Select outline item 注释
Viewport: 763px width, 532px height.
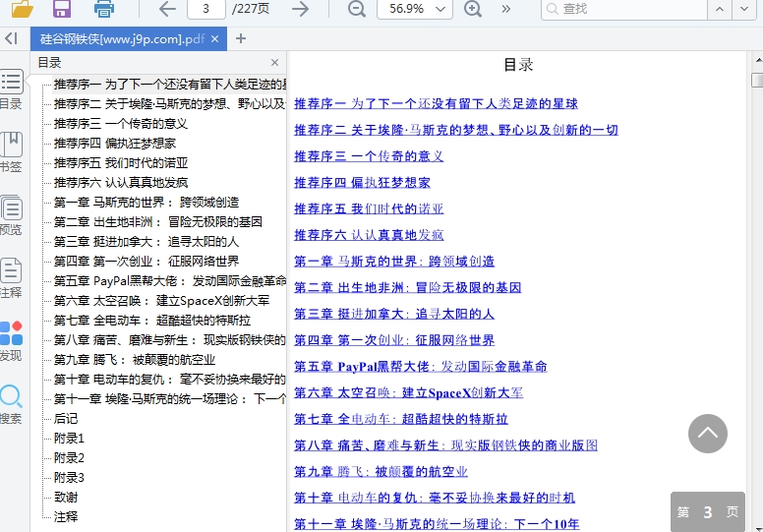coord(66,517)
